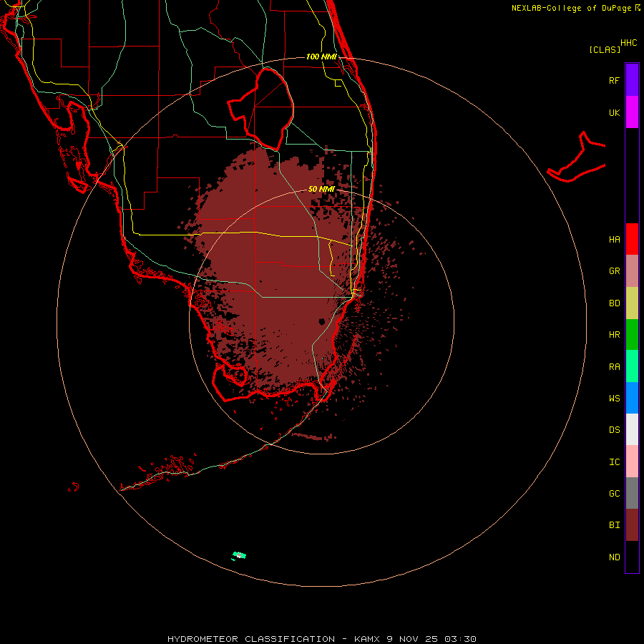Click the brown BI legend swatch
Viewport: 644px width, 644px height.
[x=632, y=525]
